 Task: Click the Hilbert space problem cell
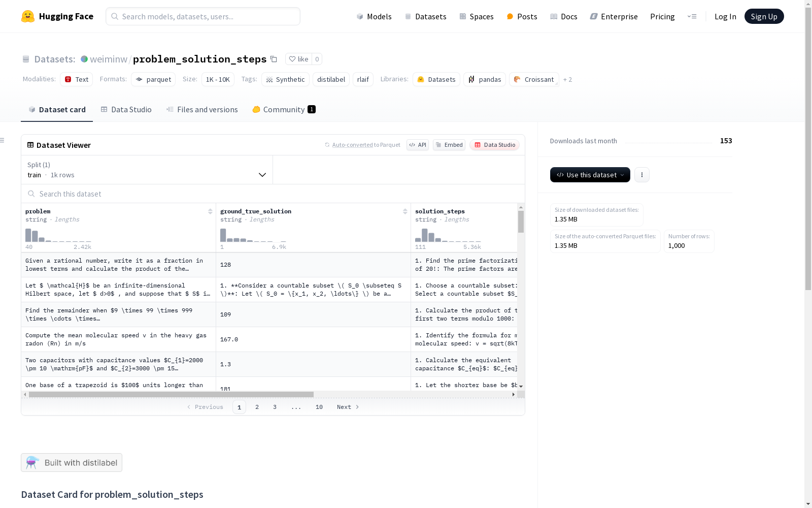pos(119,290)
